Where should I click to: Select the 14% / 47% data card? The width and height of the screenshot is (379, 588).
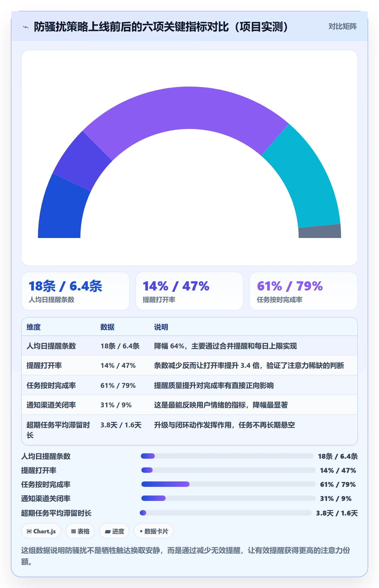[x=190, y=291]
